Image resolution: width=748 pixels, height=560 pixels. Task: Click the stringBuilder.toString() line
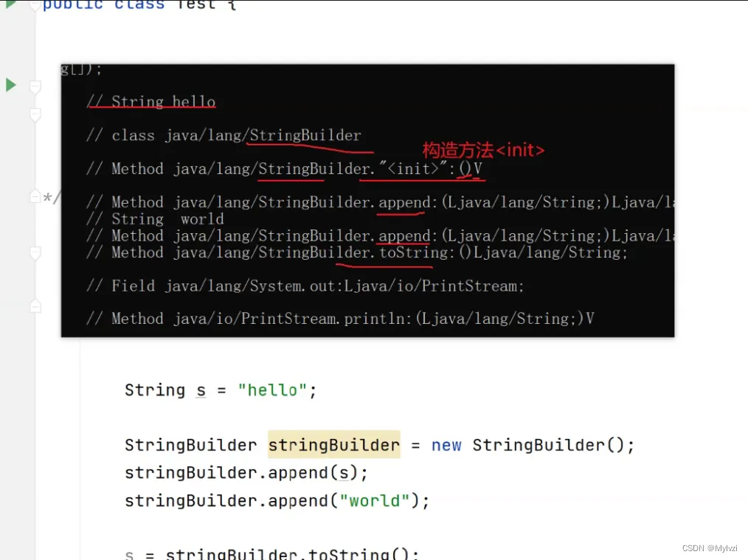pyautogui.click(x=272, y=554)
